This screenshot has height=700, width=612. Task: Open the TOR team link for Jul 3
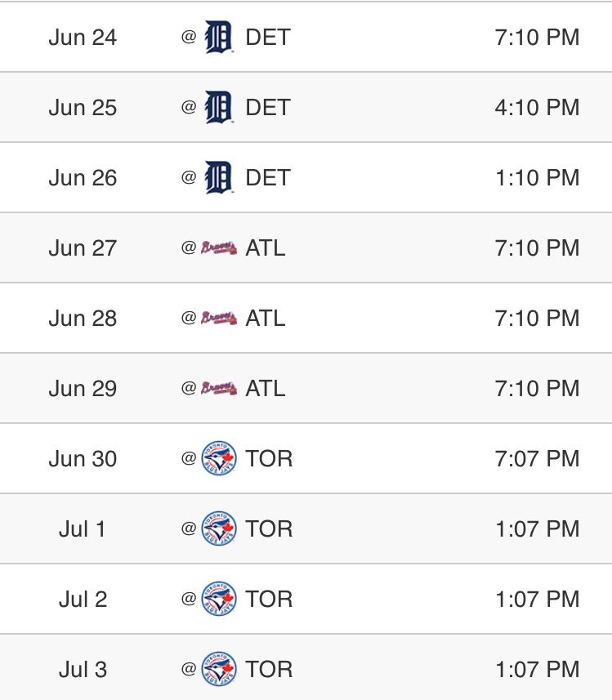(x=269, y=670)
